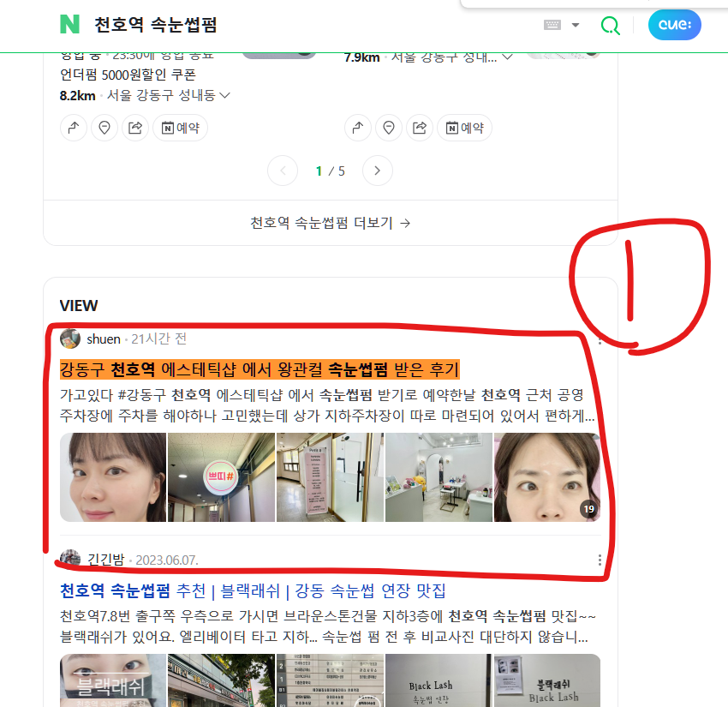Show the 8.2km listing on the map
The height and width of the screenshot is (707, 728).
click(x=104, y=128)
